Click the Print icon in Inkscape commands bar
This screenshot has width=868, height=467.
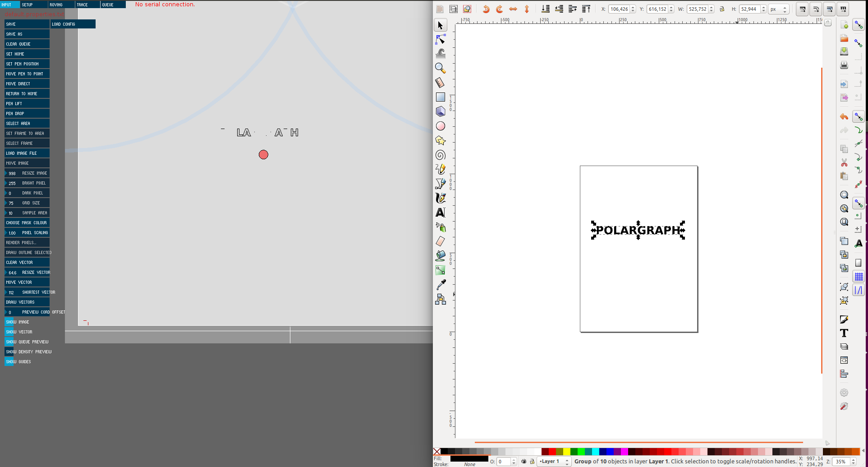coord(844,65)
